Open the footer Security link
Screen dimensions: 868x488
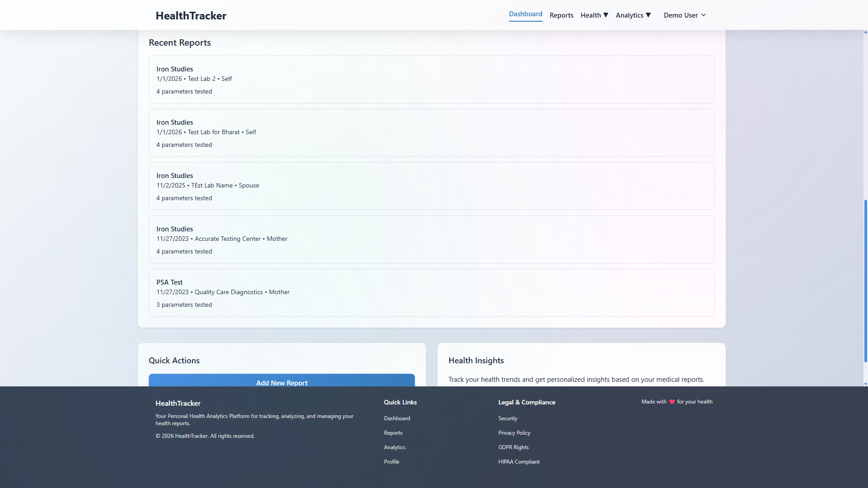point(507,418)
